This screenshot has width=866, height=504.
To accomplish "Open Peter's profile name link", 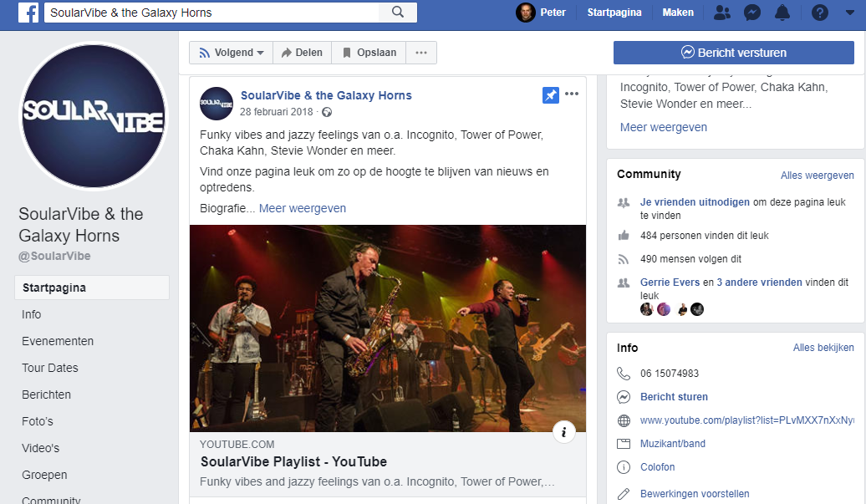I will pyautogui.click(x=553, y=13).
